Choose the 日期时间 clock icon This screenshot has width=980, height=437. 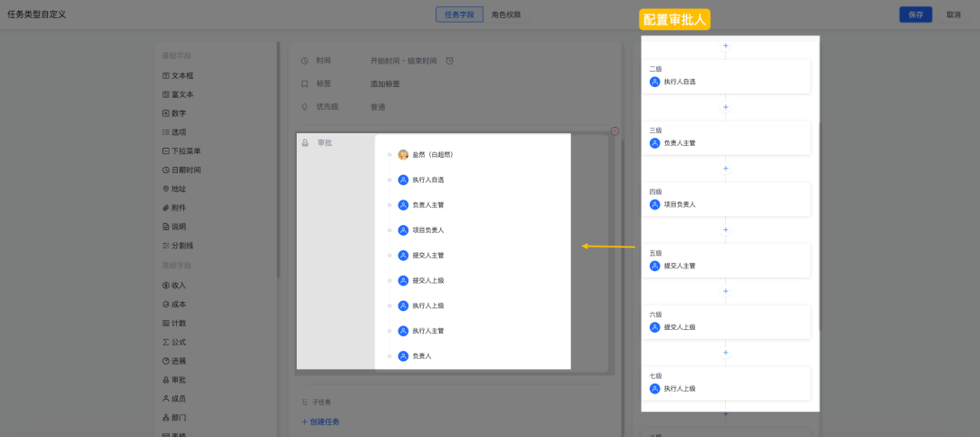(165, 170)
